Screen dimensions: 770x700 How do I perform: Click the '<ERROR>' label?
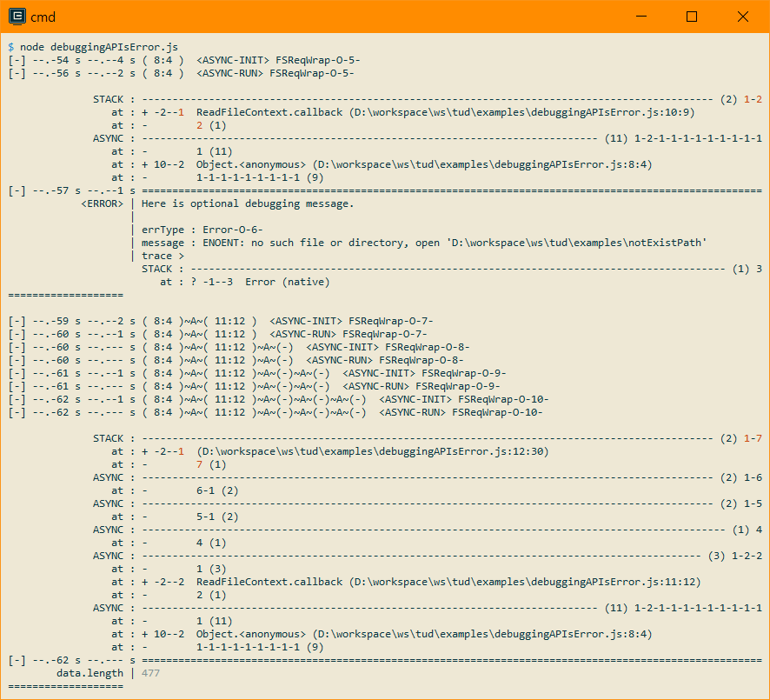103,203
